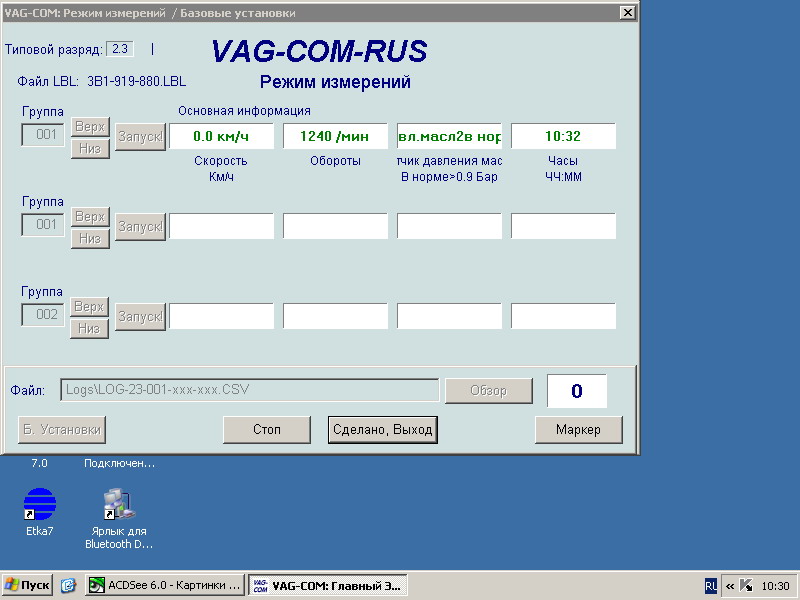Click the Internet Explorer quick launch icon

coord(68,585)
